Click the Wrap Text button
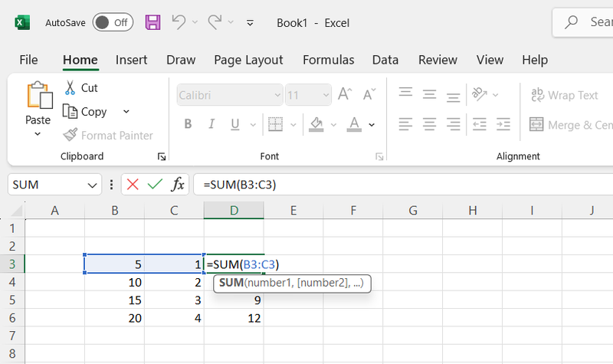This screenshot has height=364, width=613. (564, 95)
